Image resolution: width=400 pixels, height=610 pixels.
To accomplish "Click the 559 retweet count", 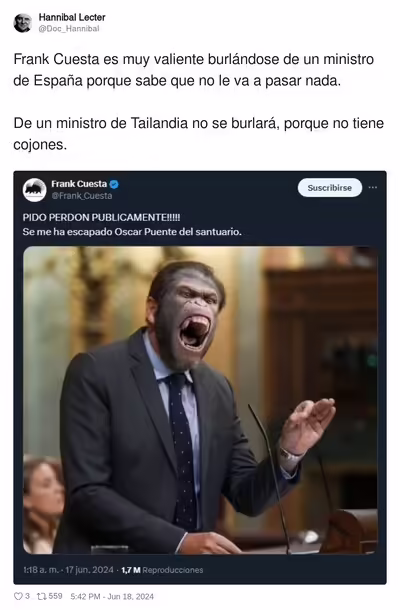I will point(55,596).
